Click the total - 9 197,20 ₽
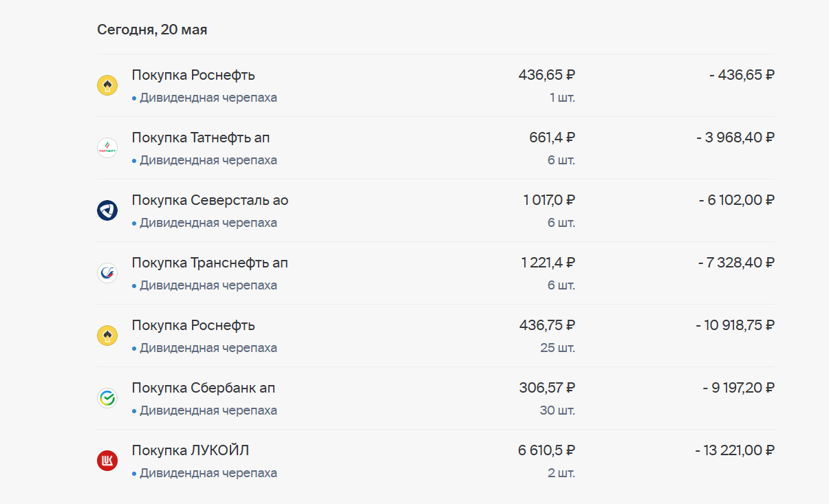 738,388
